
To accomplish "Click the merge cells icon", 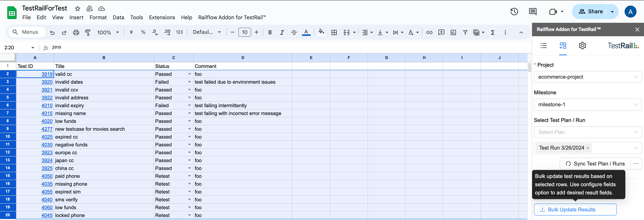I will 346,32.
